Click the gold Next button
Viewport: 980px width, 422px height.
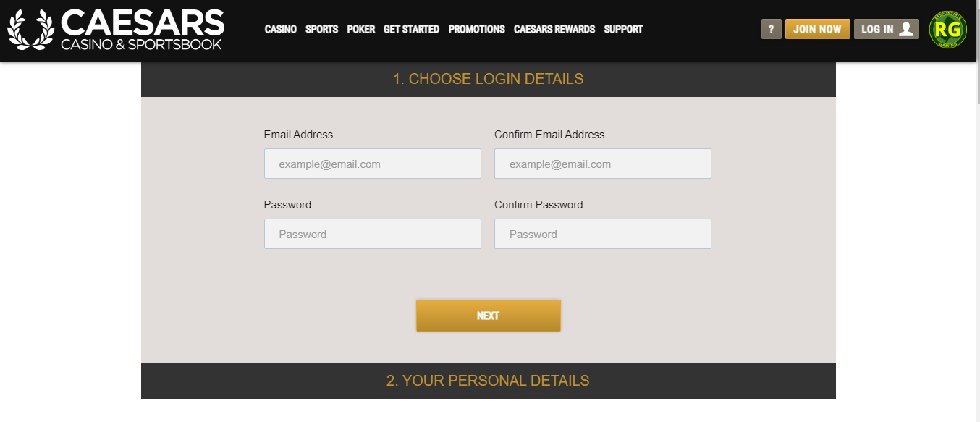click(x=489, y=316)
